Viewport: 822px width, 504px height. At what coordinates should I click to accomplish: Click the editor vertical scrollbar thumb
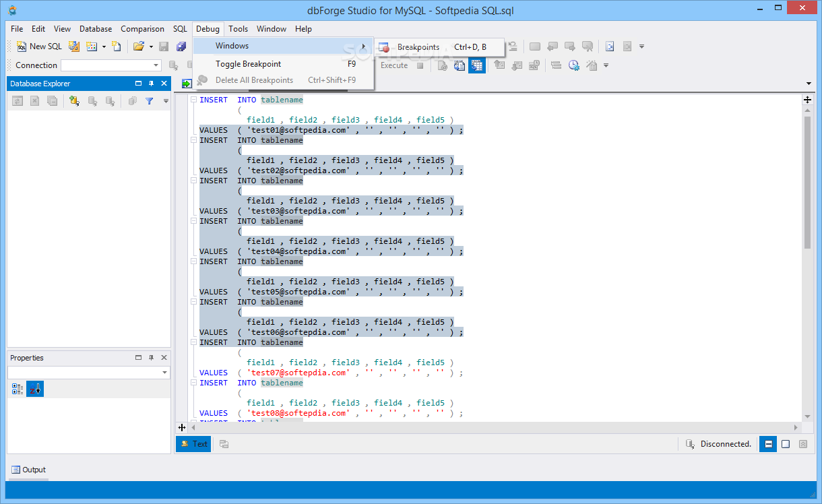coord(808,182)
